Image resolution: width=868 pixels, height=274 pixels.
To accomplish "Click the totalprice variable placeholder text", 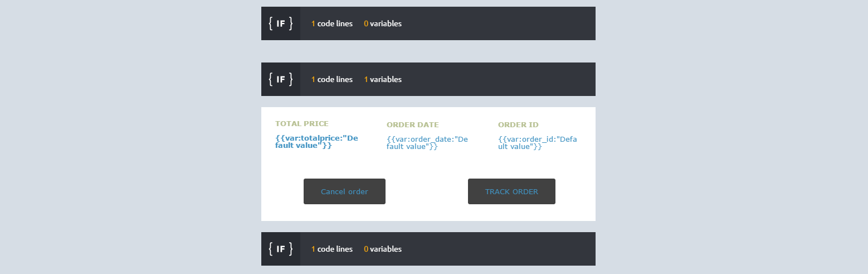I will pos(316,142).
